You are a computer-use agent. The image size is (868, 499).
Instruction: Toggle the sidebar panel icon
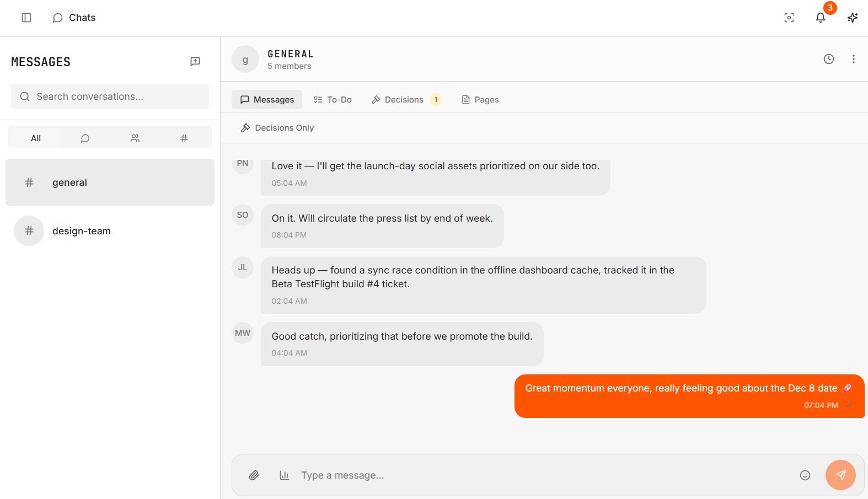pos(26,18)
